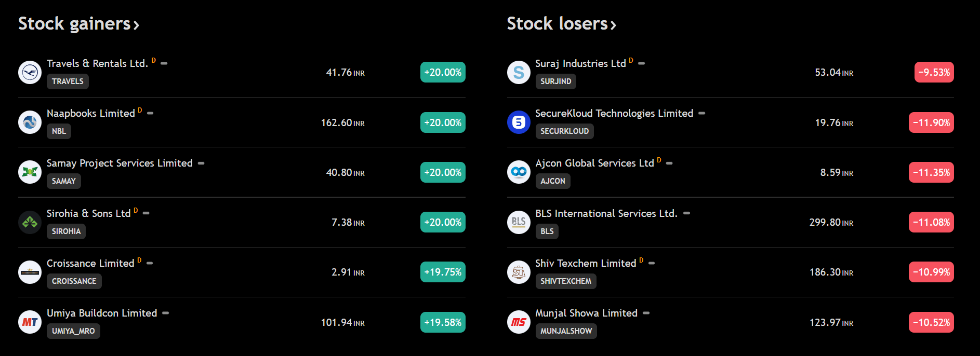Click the delayed data D marker beside Naapbooks
The width and height of the screenshot is (980, 356).
pos(140,111)
